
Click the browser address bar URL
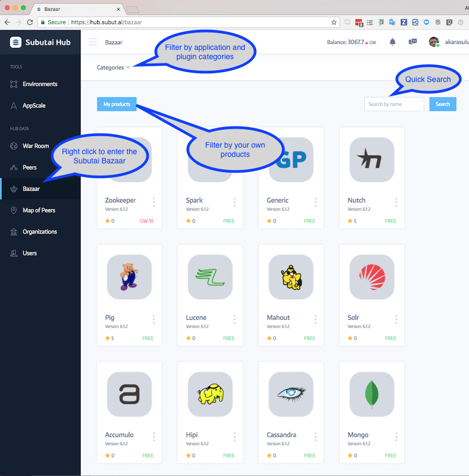tap(106, 22)
